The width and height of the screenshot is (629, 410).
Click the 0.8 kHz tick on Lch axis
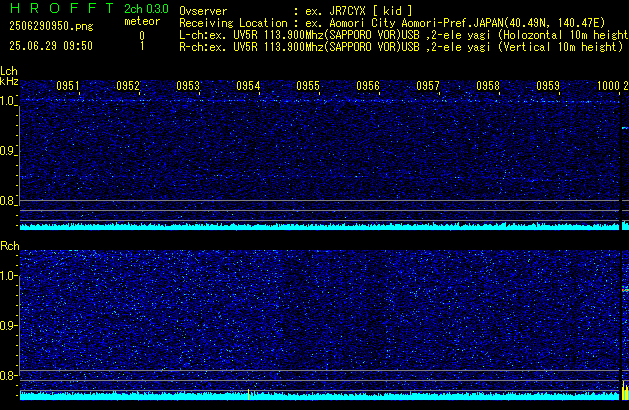pyautogui.click(x=8, y=201)
